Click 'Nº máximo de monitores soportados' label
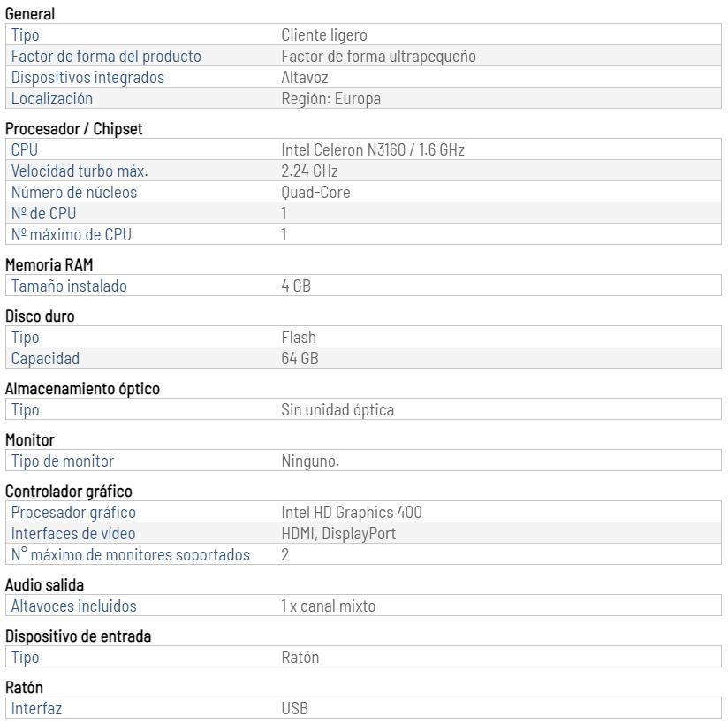 [131, 554]
